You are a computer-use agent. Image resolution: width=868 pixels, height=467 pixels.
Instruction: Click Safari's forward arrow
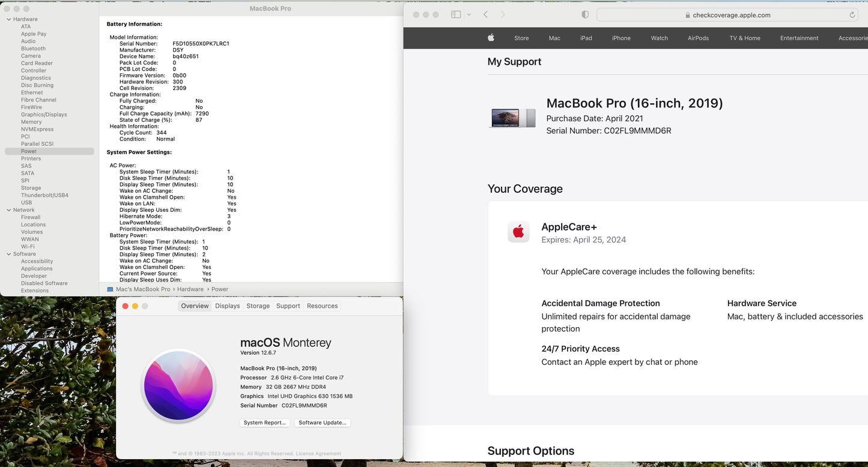coord(503,14)
